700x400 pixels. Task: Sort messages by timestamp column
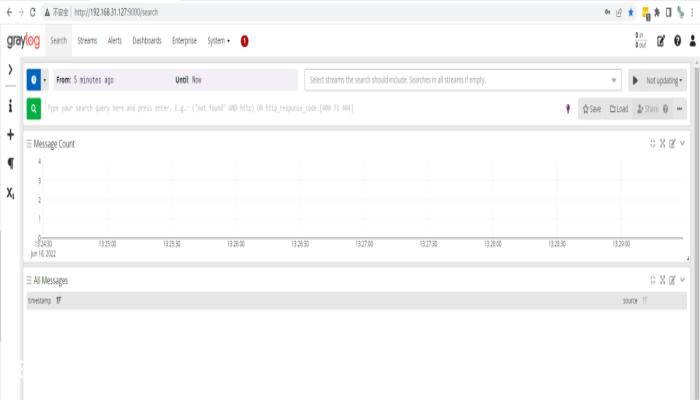(x=58, y=301)
